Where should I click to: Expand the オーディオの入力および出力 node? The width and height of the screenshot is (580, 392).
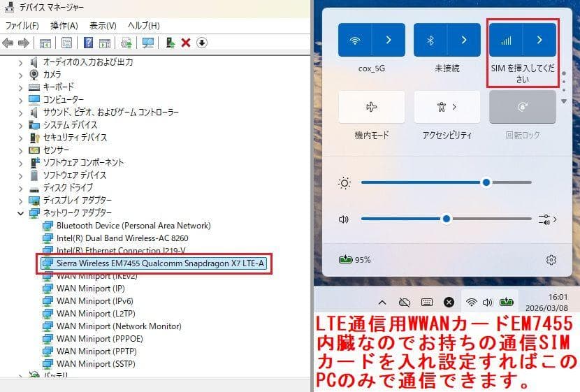pyautogui.click(x=21, y=64)
